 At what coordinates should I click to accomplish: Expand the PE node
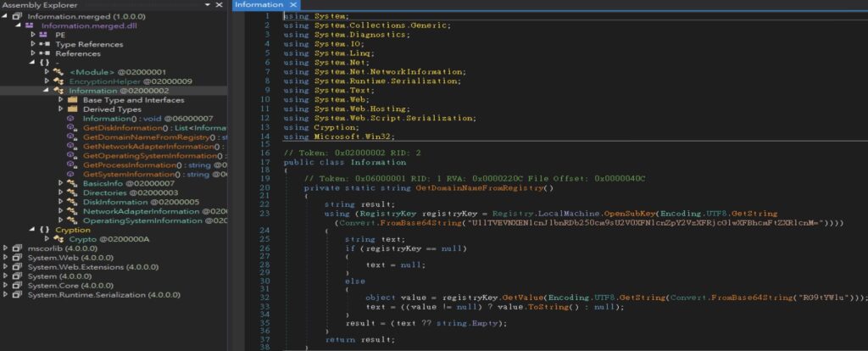point(32,35)
